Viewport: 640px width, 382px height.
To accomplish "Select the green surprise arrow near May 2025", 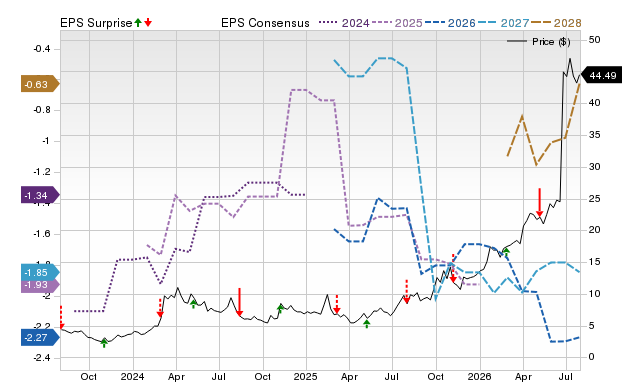I will click(367, 324).
